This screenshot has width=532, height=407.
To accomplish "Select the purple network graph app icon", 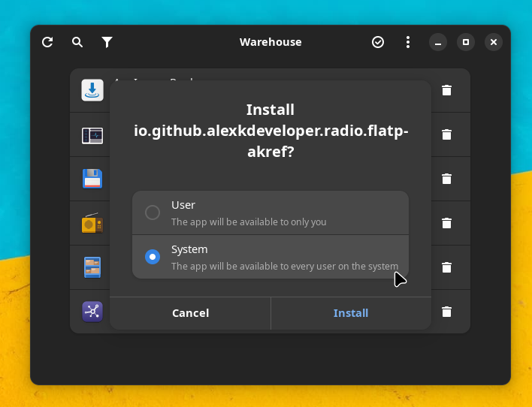I will coord(92,311).
